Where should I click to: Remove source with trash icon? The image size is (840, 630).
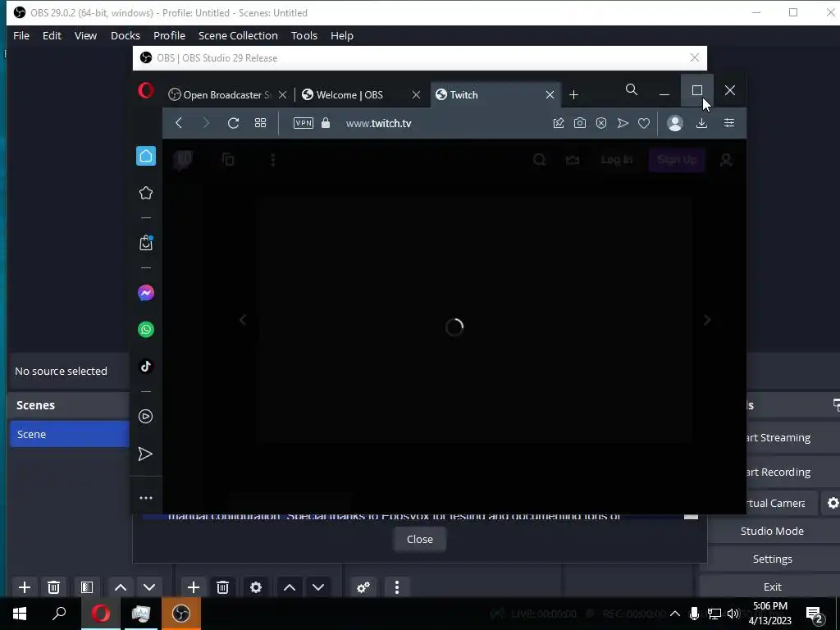point(223,587)
